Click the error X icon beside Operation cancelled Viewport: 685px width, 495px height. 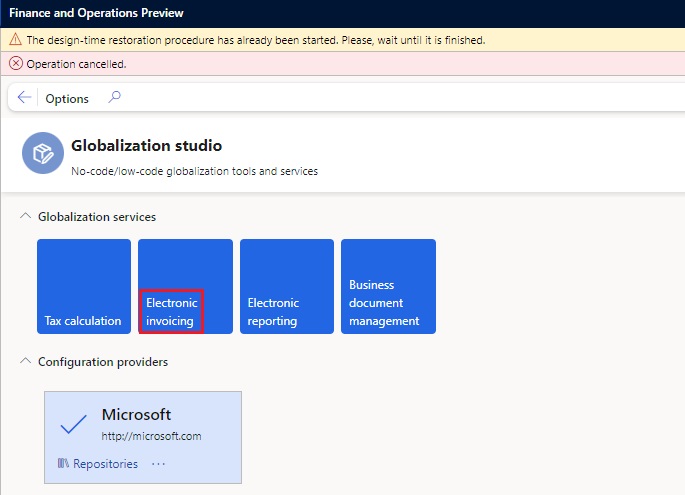pos(16,64)
